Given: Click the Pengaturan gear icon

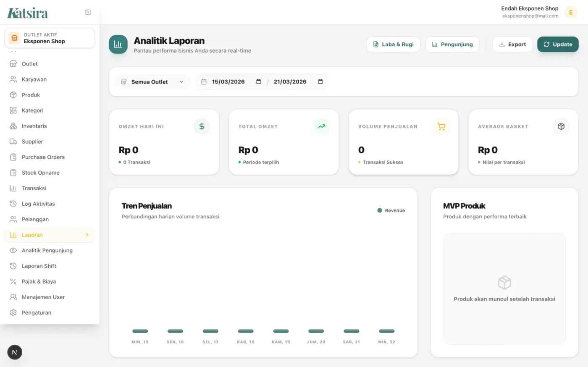Looking at the screenshot, I should pyautogui.click(x=13, y=312).
